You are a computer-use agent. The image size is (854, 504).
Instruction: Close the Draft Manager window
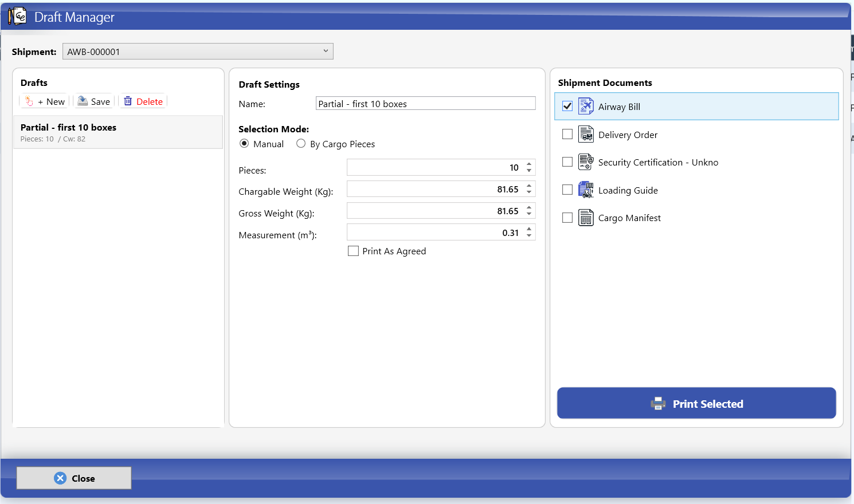74,478
